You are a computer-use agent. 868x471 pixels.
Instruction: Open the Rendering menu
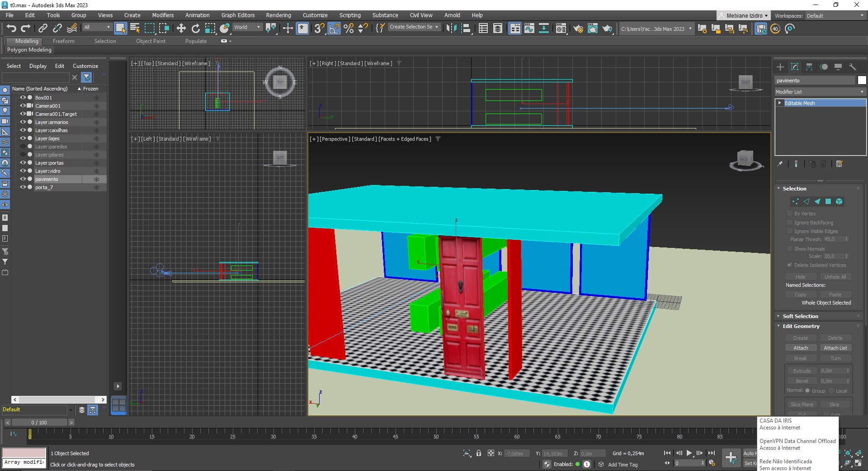278,15
